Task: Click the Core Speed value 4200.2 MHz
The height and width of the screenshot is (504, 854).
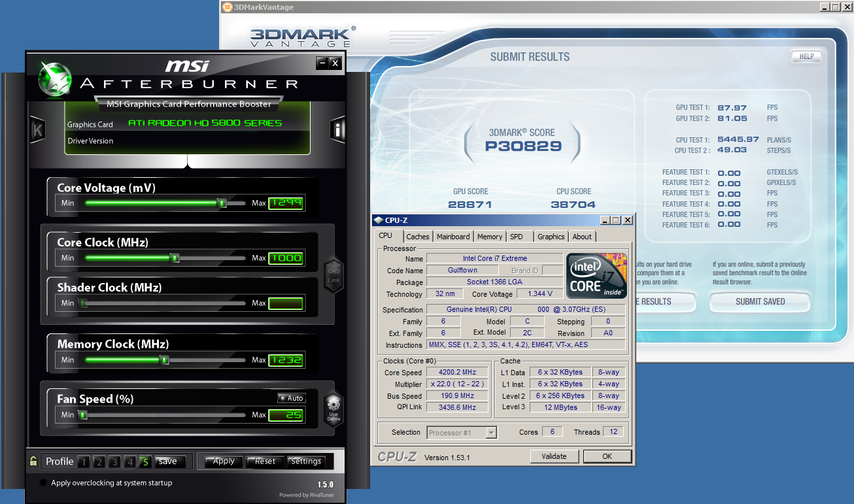Action: click(457, 373)
